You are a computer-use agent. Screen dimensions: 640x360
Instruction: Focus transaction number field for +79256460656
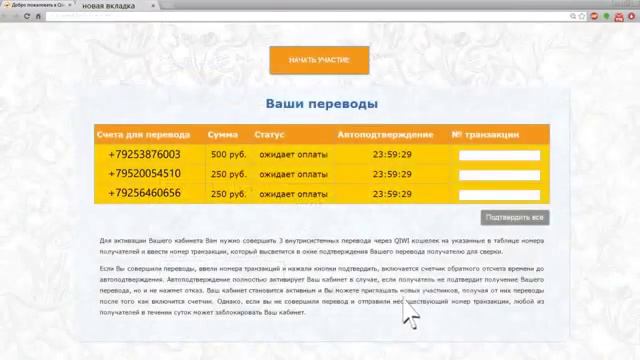coord(500,195)
